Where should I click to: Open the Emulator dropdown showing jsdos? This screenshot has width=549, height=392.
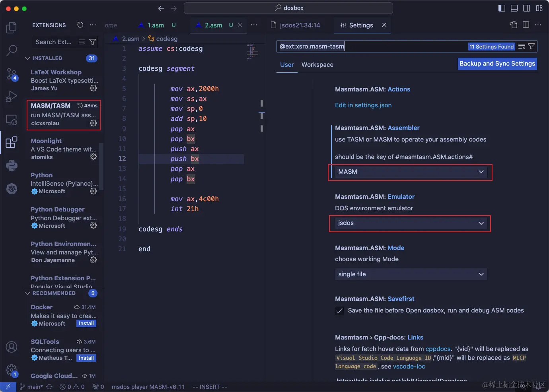[x=410, y=223]
